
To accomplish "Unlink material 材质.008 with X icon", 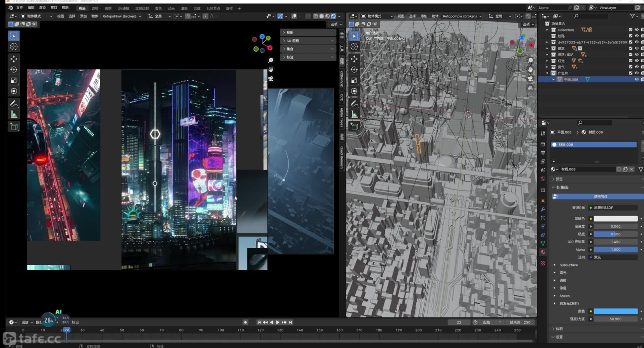I will click(x=631, y=169).
